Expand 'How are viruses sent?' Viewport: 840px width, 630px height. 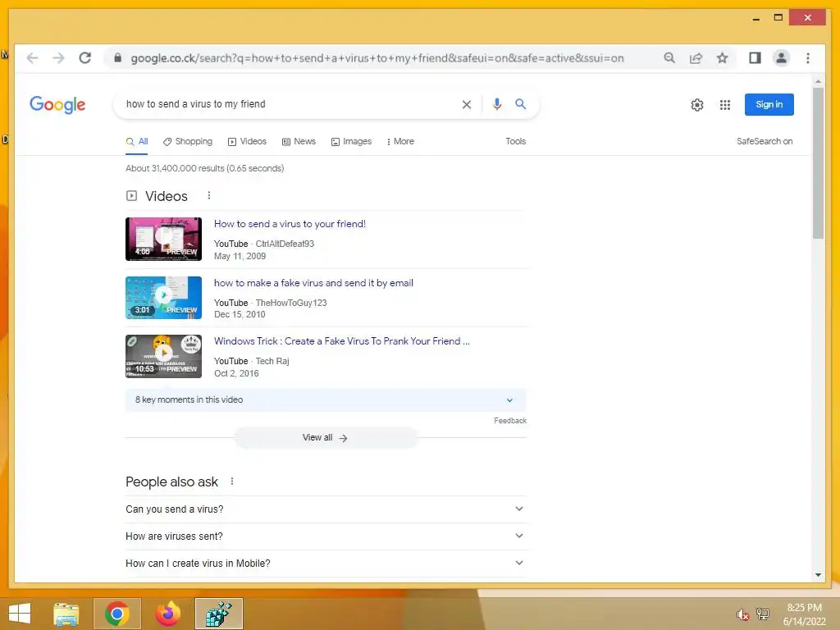(326, 536)
